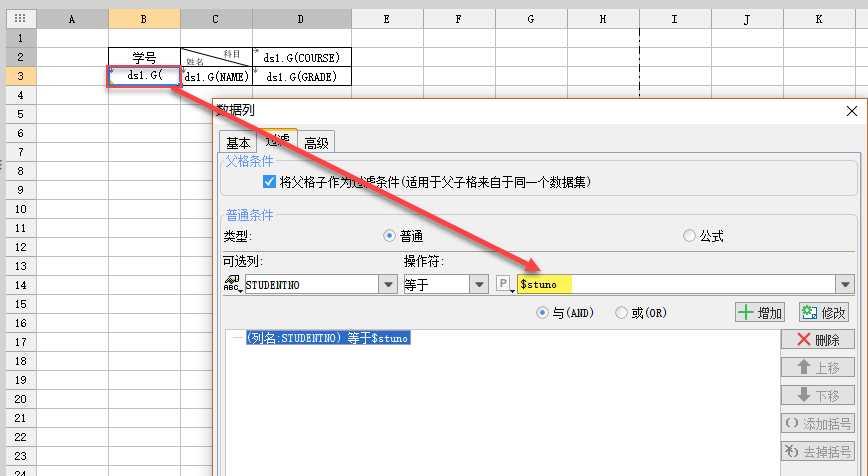The image size is (868, 476).
Task: Select cell B3 containing ds1.G(
Action: point(144,76)
